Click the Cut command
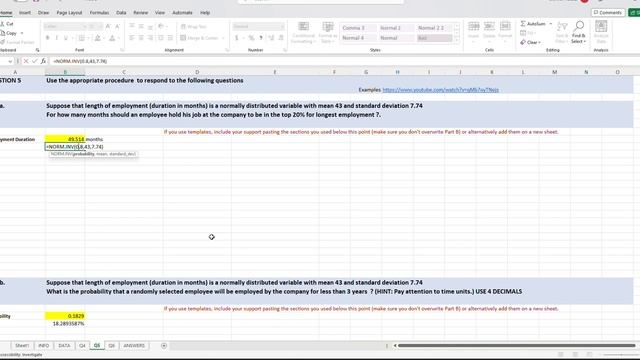The height and width of the screenshot is (360, 640). [7, 24]
